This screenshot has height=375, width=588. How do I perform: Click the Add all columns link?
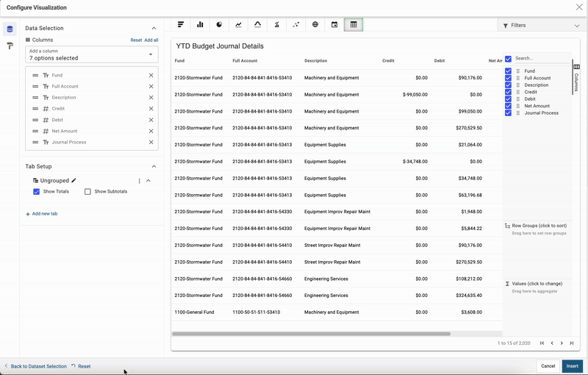point(151,40)
